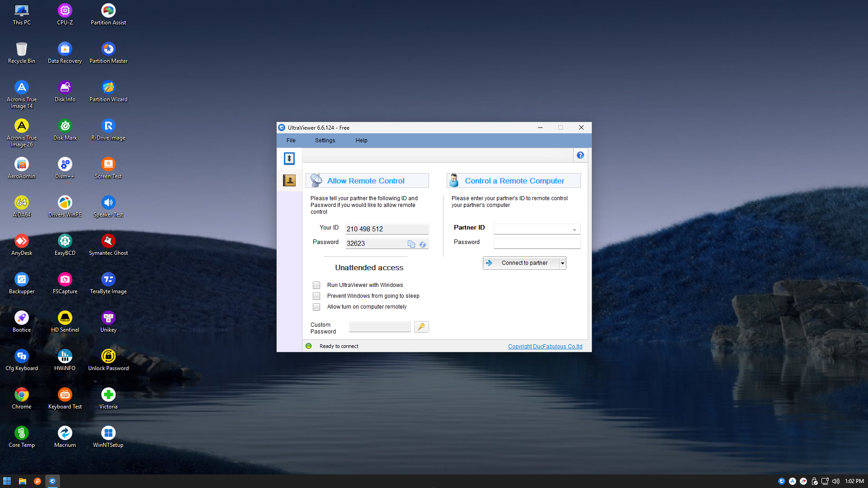Select the remote control sidebar icon
Image resolution: width=868 pixels, height=488 pixels.
click(289, 159)
